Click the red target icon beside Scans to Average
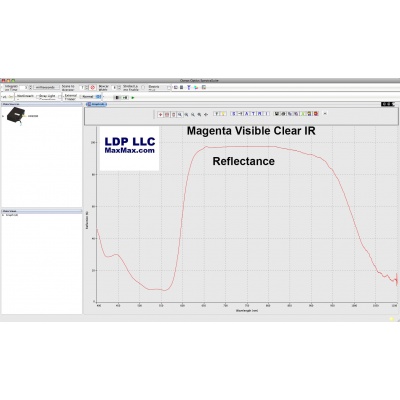 (x=93, y=87)
